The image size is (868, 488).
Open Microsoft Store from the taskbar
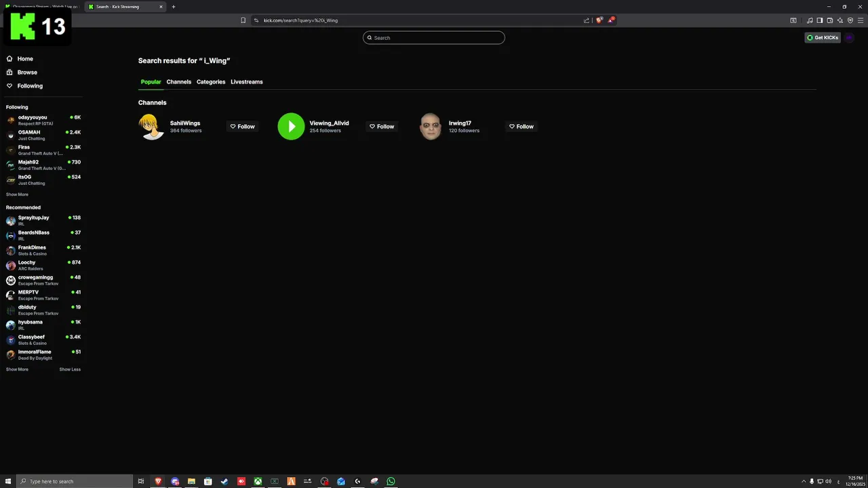[x=208, y=481]
